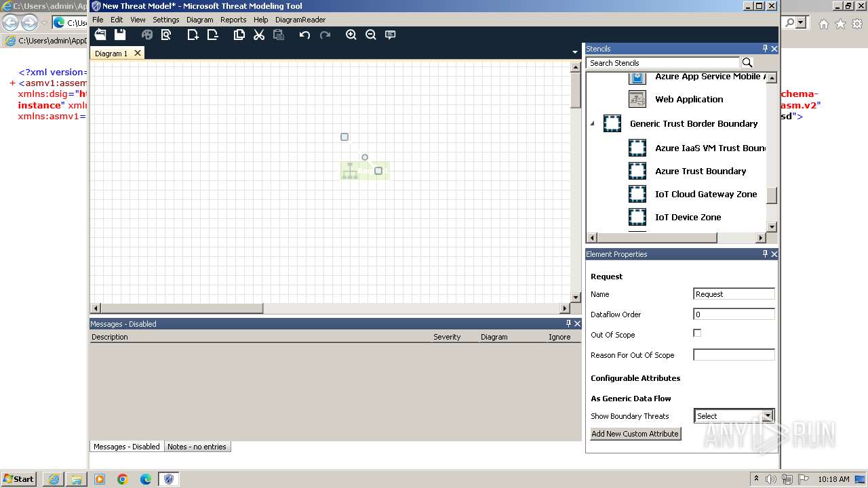This screenshot has width=868, height=488.
Task: Open the Settings menu
Action: tap(165, 20)
